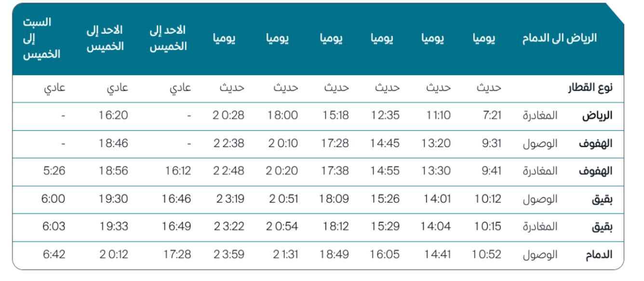Viewport: 644px width, 281px height.
Task: Click the 18:46 Hofuf arrival time
Action: 114,143
